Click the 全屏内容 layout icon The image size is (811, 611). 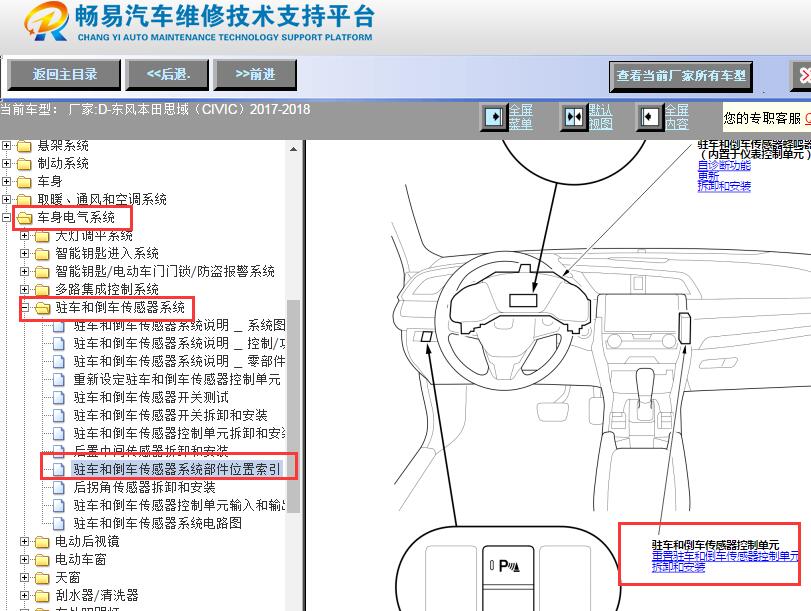[650, 117]
